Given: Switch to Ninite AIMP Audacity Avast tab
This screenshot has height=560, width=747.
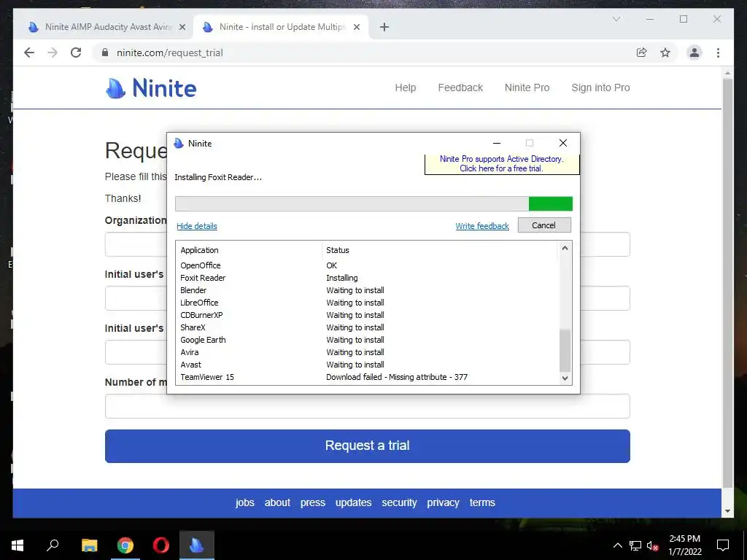Looking at the screenshot, I should point(104,27).
